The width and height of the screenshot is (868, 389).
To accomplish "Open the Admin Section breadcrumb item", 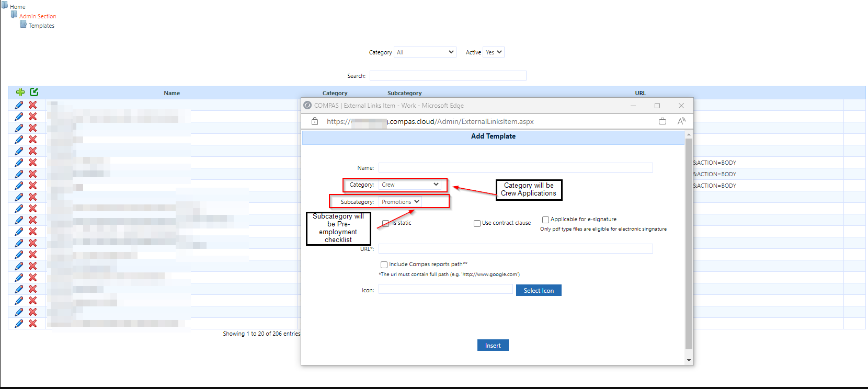I will tap(38, 16).
